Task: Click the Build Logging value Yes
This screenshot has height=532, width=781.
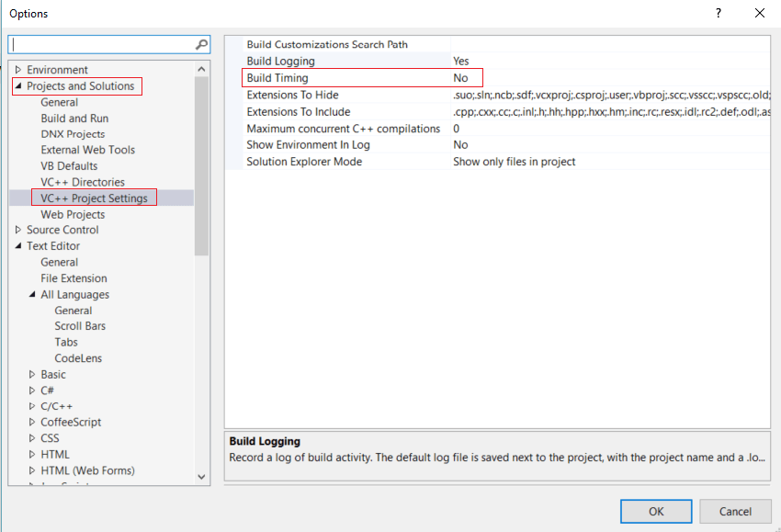Action: click(x=461, y=62)
